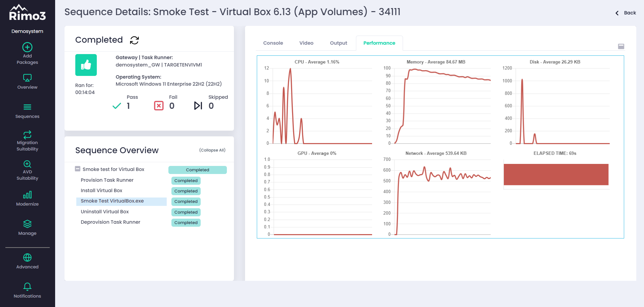Select the Performance tab

click(379, 43)
